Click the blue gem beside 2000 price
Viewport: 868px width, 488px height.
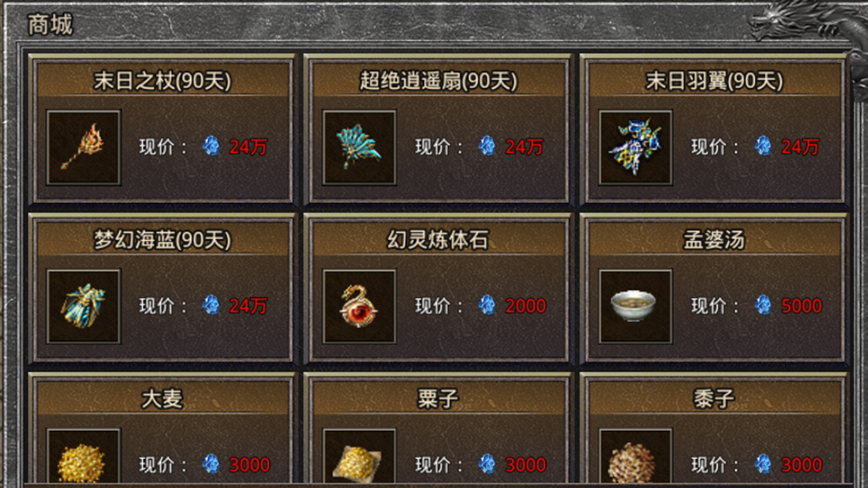(x=487, y=305)
